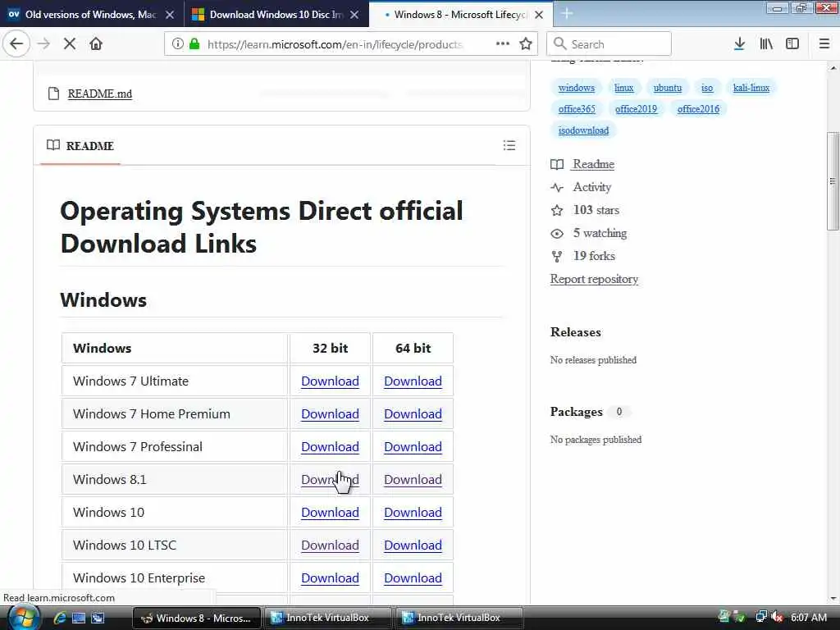
Task: Select the README tab header
Action: [80, 146]
